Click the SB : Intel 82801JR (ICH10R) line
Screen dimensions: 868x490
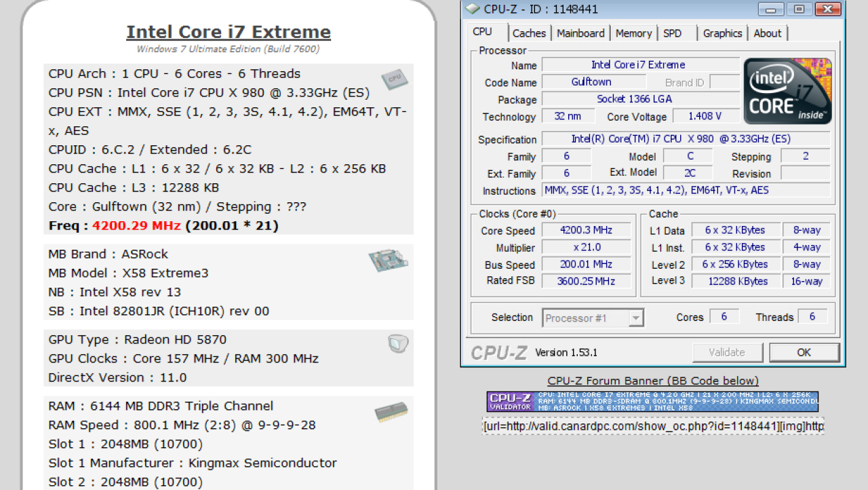[x=159, y=312]
